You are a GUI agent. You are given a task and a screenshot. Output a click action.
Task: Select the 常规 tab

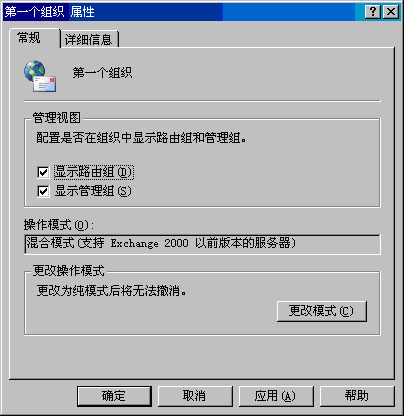pos(29,38)
